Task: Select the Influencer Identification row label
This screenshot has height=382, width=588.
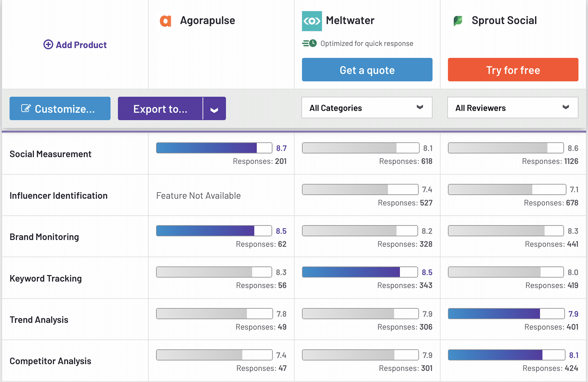Action: pos(58,196)
